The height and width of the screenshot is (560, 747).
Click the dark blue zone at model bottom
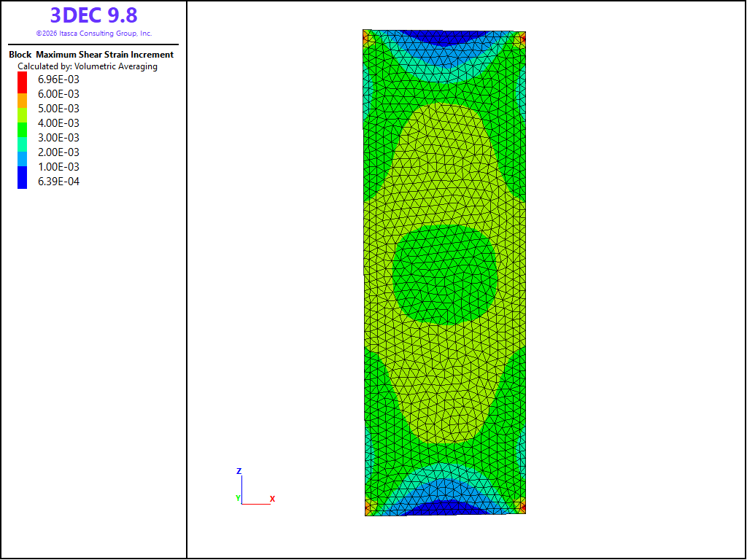tap(444, 507)
